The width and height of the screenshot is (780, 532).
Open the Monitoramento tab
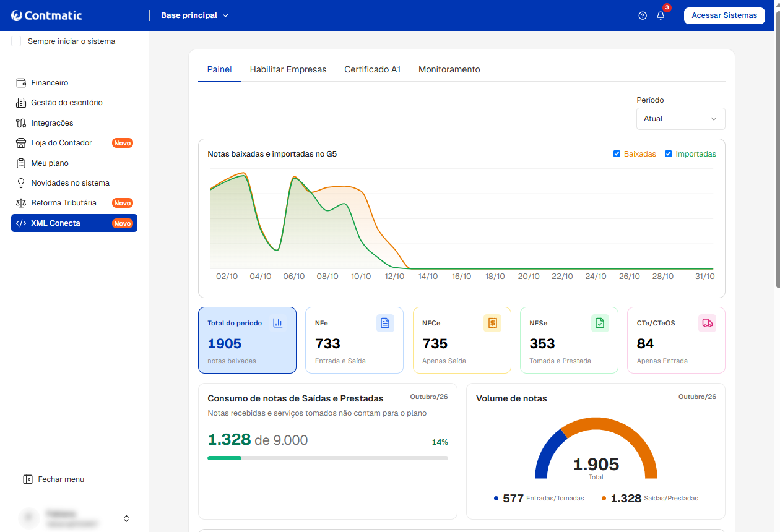[449, 69]
